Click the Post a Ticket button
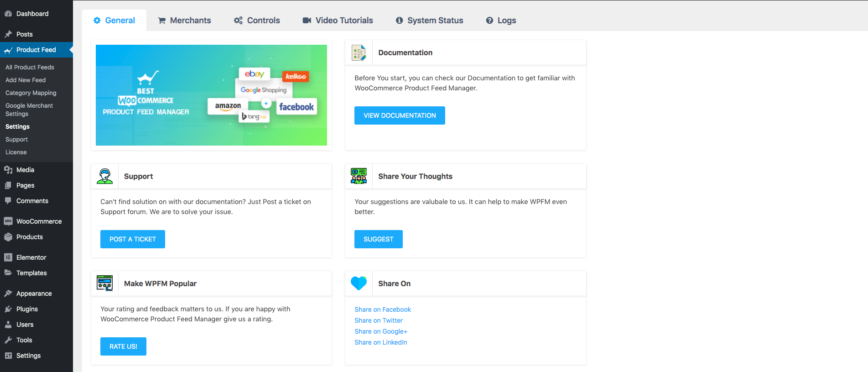 (x=133, y=239)
